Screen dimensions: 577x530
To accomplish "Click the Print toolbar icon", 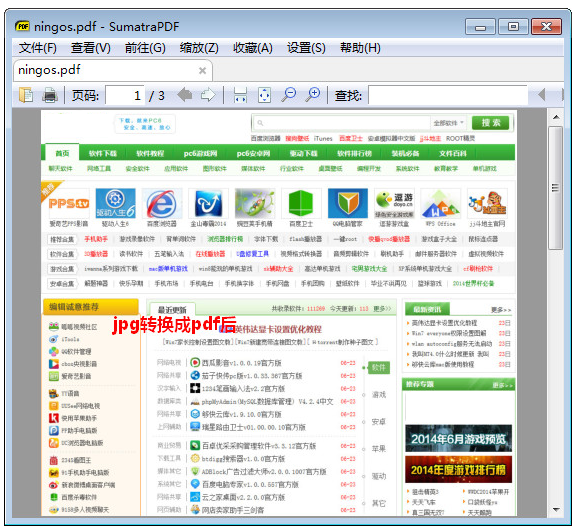I will pyautogui.click(x=50, y=95).
